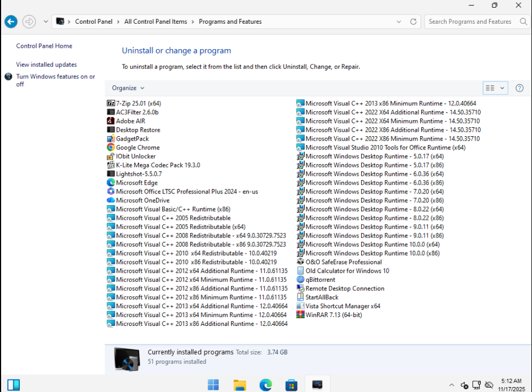Select Windows Desktop Runtime 6.0.36 (x64)
Viewport: 532px width, 392px height.
370,174
